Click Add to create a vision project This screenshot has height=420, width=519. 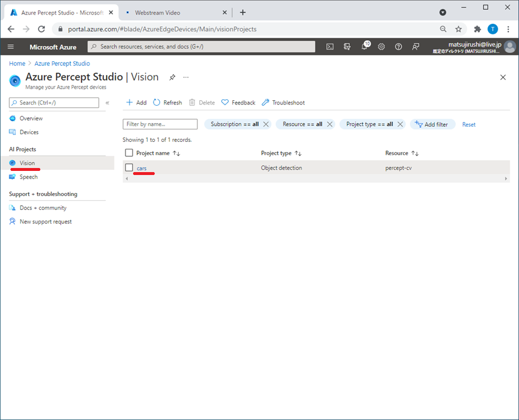tap(137, 103)
